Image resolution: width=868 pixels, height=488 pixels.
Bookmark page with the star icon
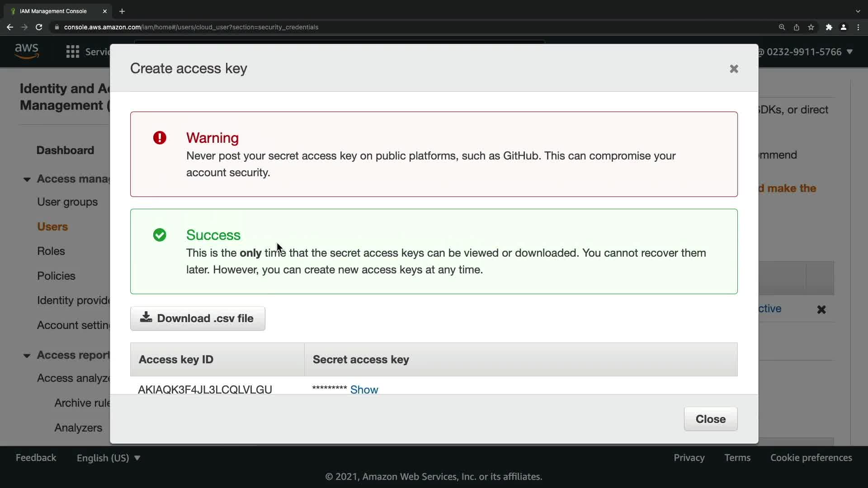[811, 27]
